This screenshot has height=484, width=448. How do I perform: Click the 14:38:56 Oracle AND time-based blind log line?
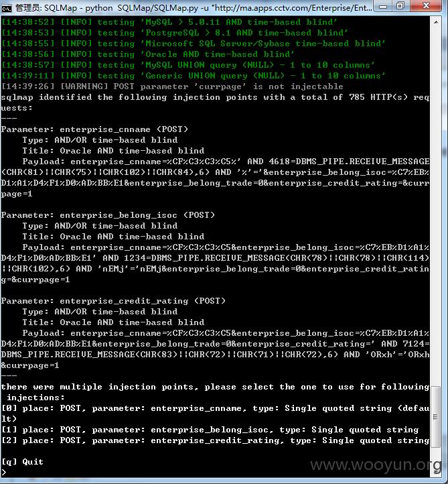click(148, 54)
